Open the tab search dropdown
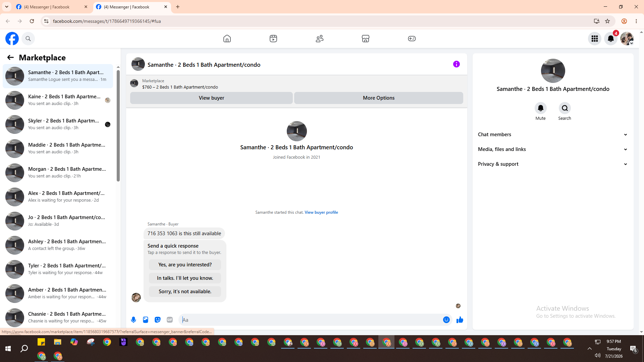This screenshot has height=362, width=644. click(x=7, y=7)
